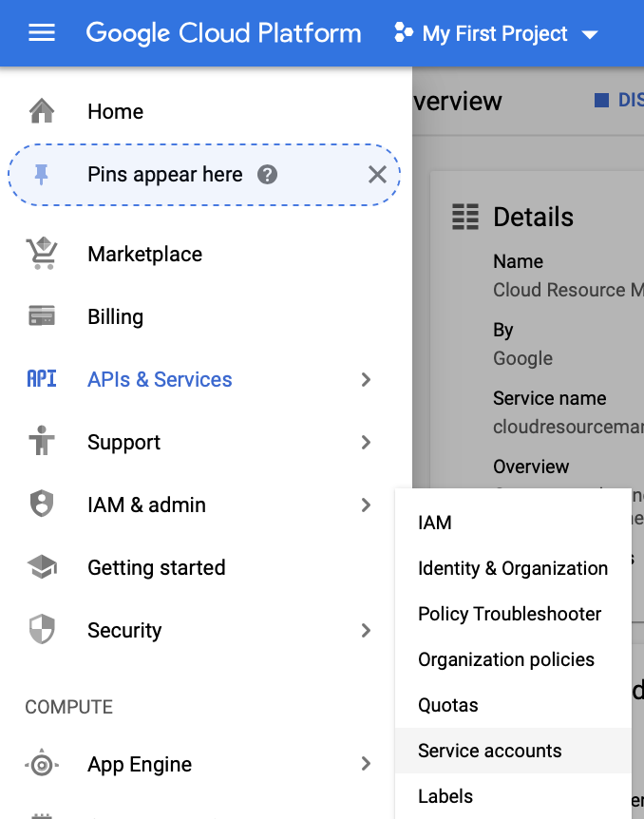This screenshot has width=644, height=819.
Task: Click the Cloud Resource name value
Action: coord(568,290)
